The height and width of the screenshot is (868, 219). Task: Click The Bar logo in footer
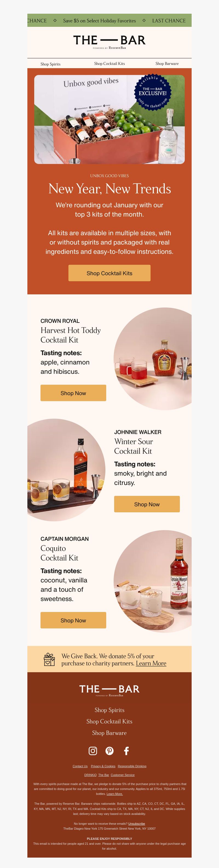(109, 690)
